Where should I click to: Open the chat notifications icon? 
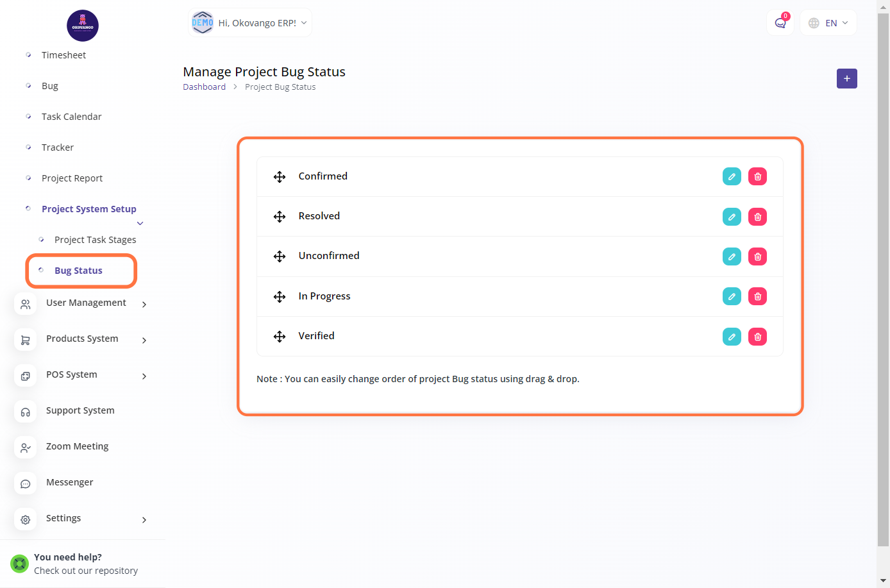[780, 23]
